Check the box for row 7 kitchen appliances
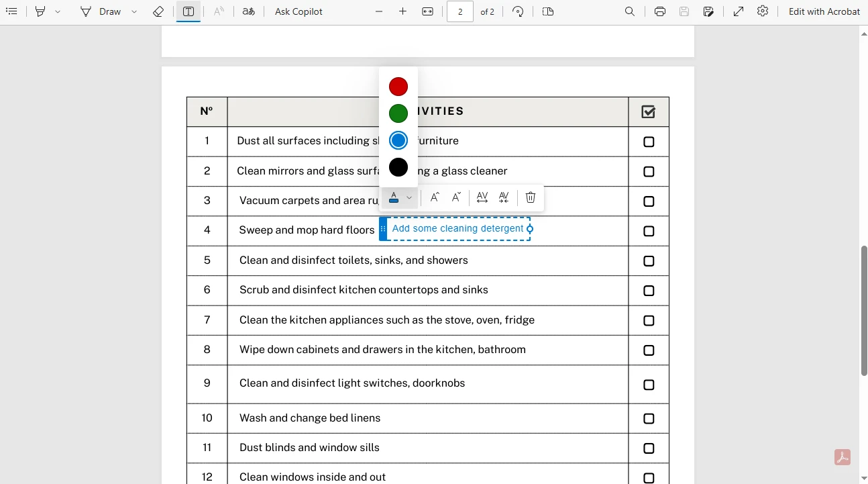Image resolution: width=868 pixels, height=484 pixels. (x=649, y=321)
